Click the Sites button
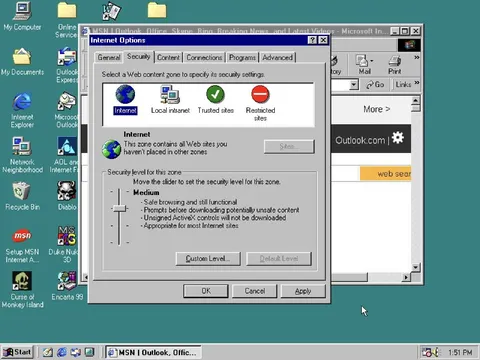This screenshot has height=360, width=480. point(289,146)
